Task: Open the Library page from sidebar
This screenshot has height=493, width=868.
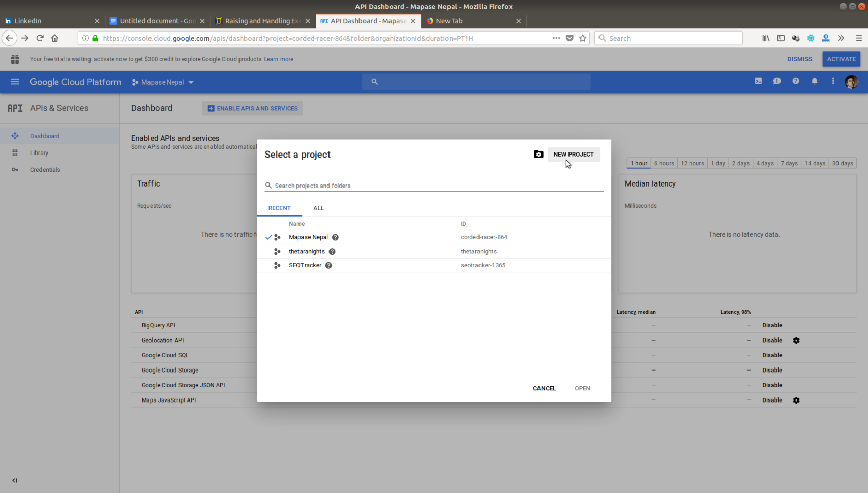Action: (39, 152)
